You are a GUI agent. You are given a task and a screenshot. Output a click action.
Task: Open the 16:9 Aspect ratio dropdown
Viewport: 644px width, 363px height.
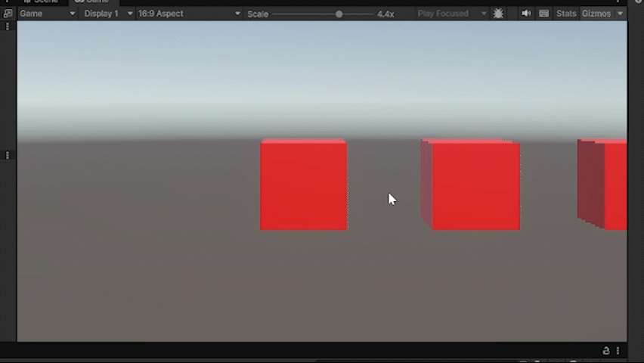point(189,14)
